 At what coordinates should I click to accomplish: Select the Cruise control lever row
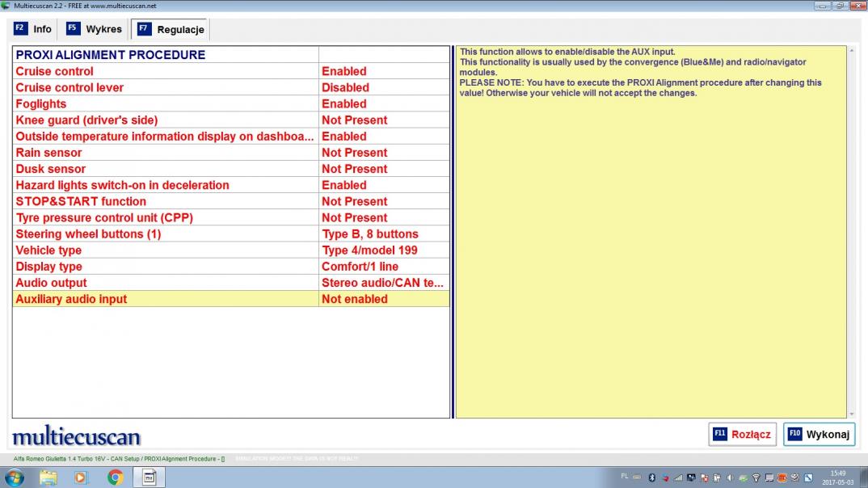(231, 87)
